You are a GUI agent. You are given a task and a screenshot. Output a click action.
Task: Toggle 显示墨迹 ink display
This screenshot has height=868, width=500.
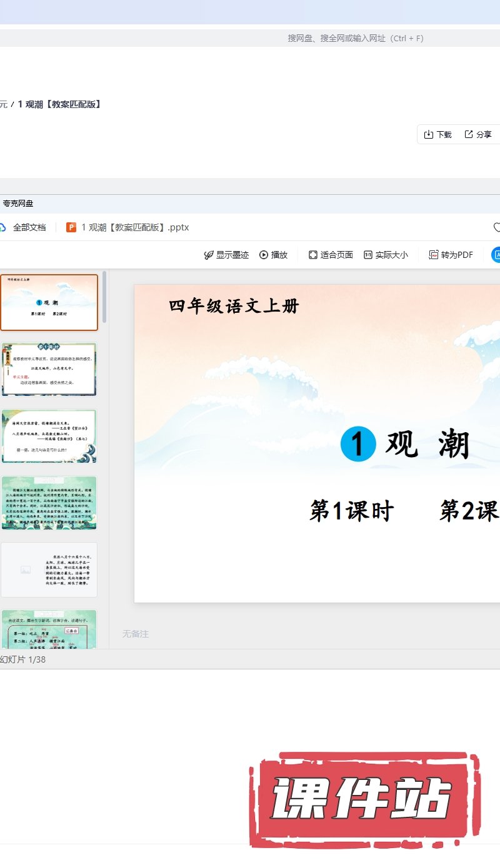226,255
